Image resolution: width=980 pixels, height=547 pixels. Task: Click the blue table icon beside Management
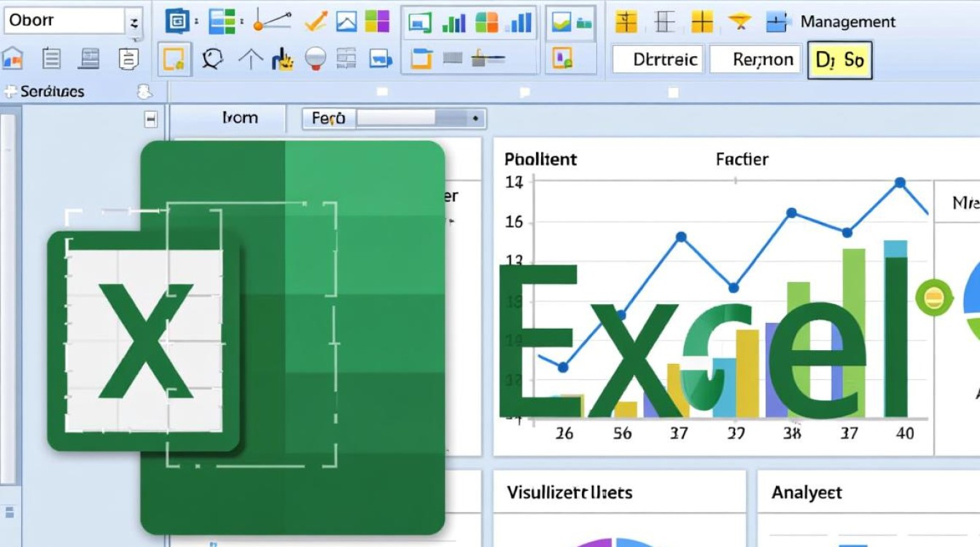pyautogui.click(x=778, y=22)
